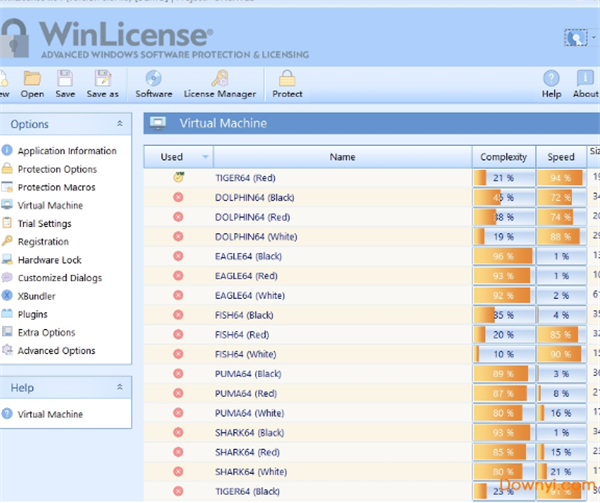
Task: Enable PUMA64 (Red) virtual machine
Action: [x=178, y=393]
